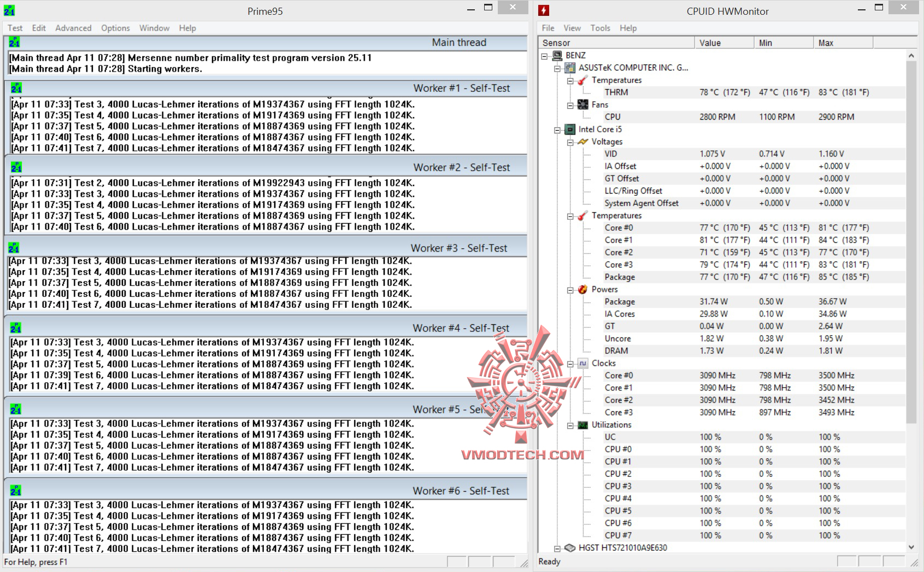
Task: Click the Utilizations graph icon
Action: click(x=583, y=424)
